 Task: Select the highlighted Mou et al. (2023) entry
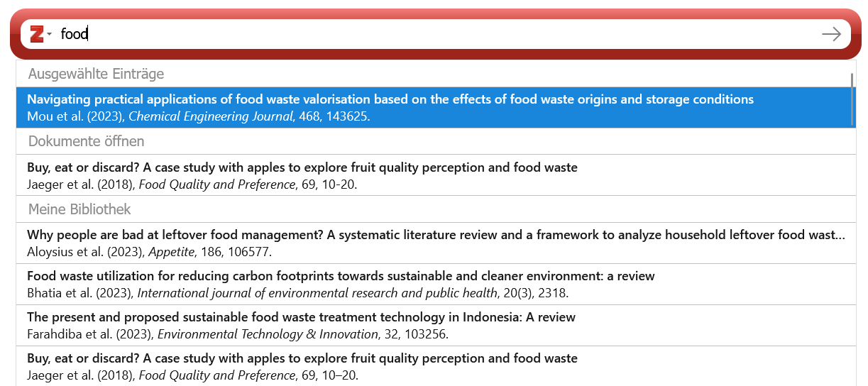pos(436,108)
